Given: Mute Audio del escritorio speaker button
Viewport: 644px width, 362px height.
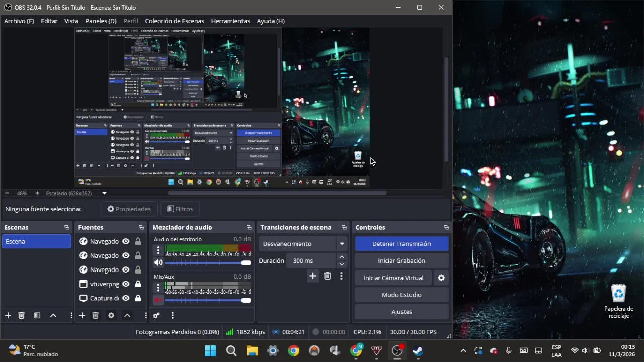Looking at the screenshot, I should [158, 262].
